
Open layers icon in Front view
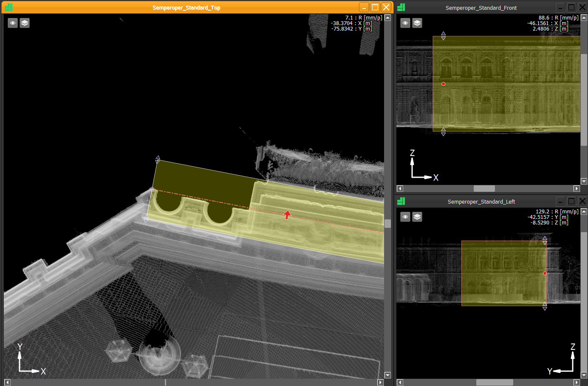click(x=417, y=23)
